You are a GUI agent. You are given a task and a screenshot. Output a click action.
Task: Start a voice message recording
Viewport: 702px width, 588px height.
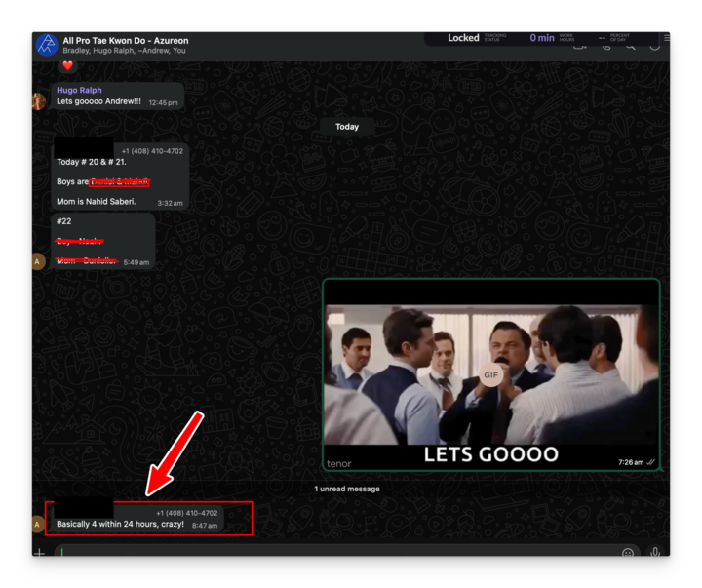pos(655,552)
